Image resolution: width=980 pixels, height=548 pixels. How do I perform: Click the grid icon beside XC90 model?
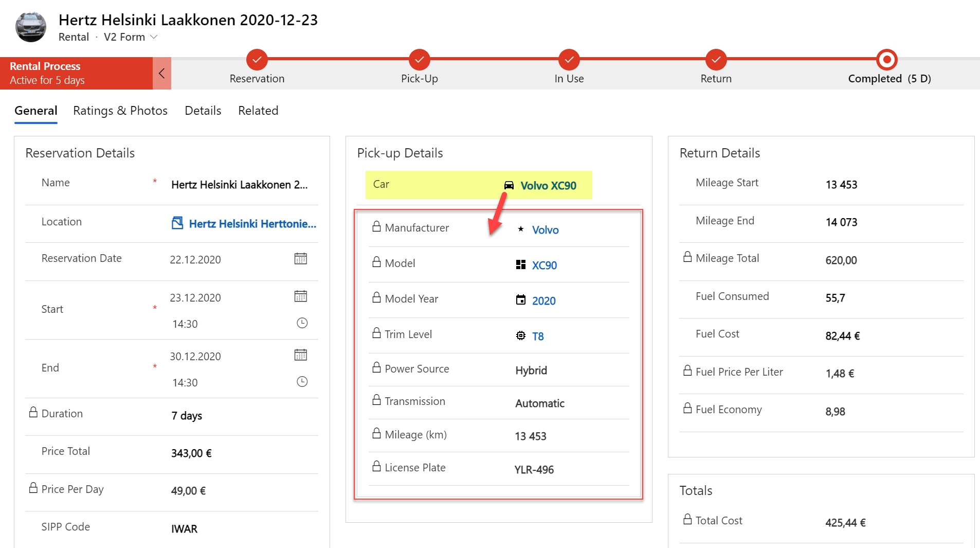[521, 264]
